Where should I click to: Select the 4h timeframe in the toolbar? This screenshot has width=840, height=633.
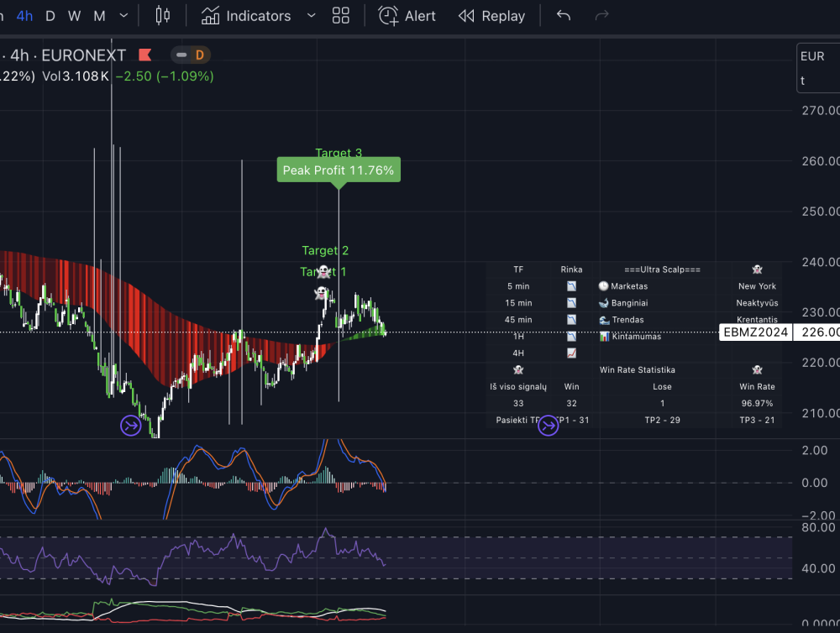pos(24,15)
